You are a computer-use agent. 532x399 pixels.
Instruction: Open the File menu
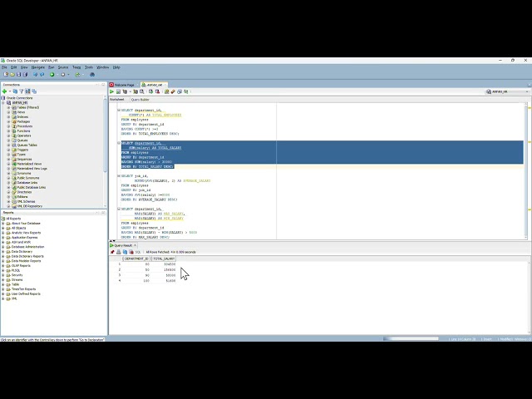tap(4, 67)
